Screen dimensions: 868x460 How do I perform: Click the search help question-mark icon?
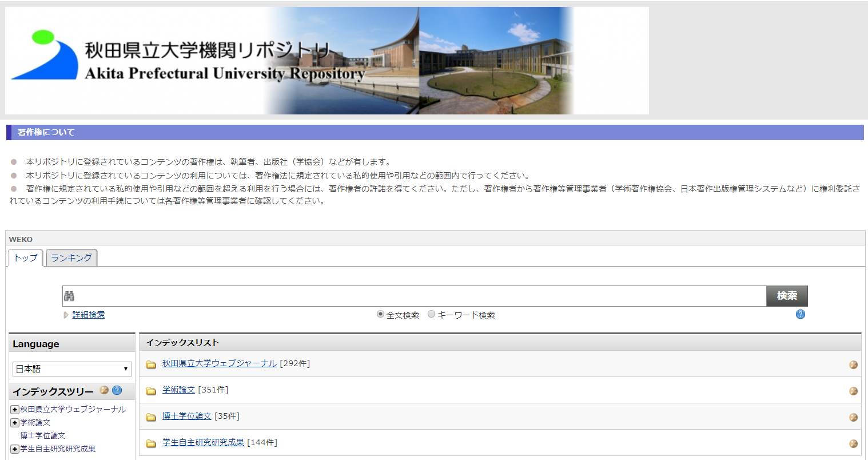(801, 314)
